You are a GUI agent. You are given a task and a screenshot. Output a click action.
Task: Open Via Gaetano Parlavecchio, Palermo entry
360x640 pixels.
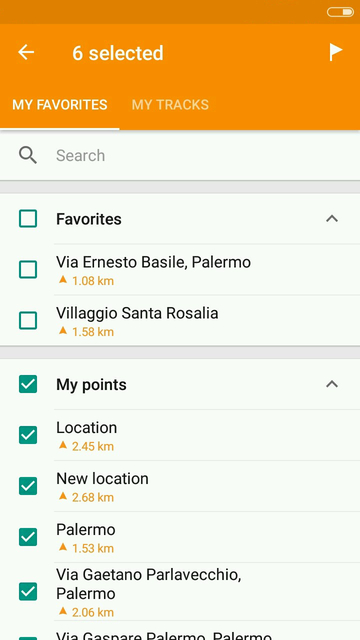[x=207, y=592]
